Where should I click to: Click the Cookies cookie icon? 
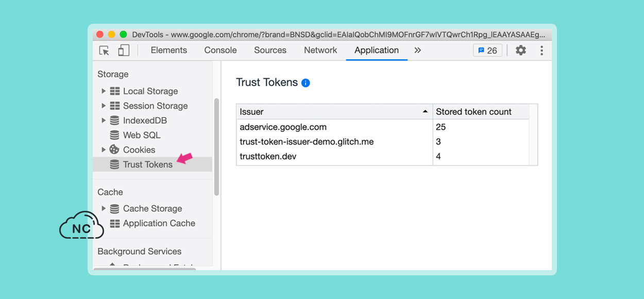point(114,149)
